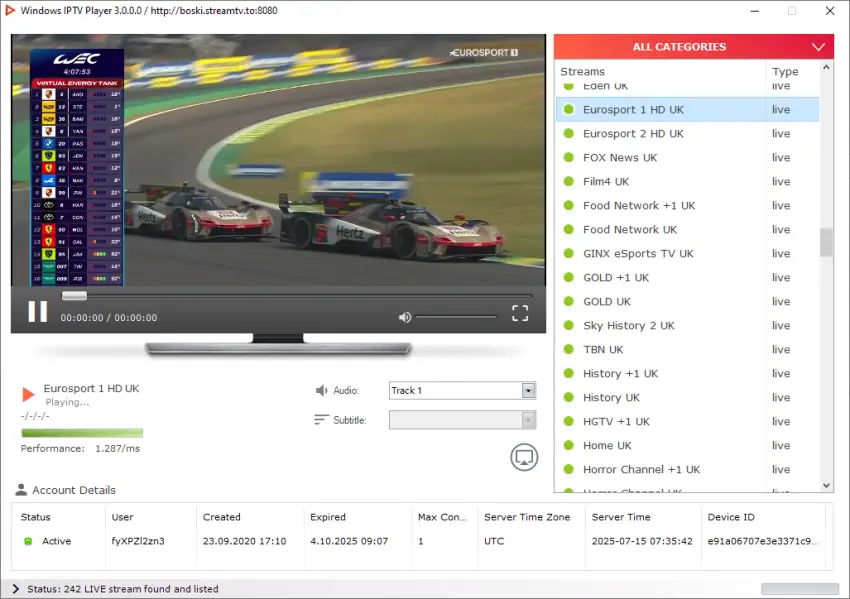Click green status dot for Eurosport 2 HD UK
This screenshot has height=599, width=850.
[x=569, y=133]
